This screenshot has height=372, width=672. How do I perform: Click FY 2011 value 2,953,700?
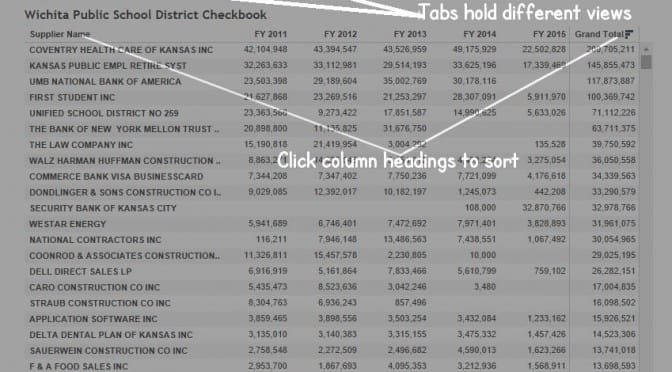[x=268, y=366]
